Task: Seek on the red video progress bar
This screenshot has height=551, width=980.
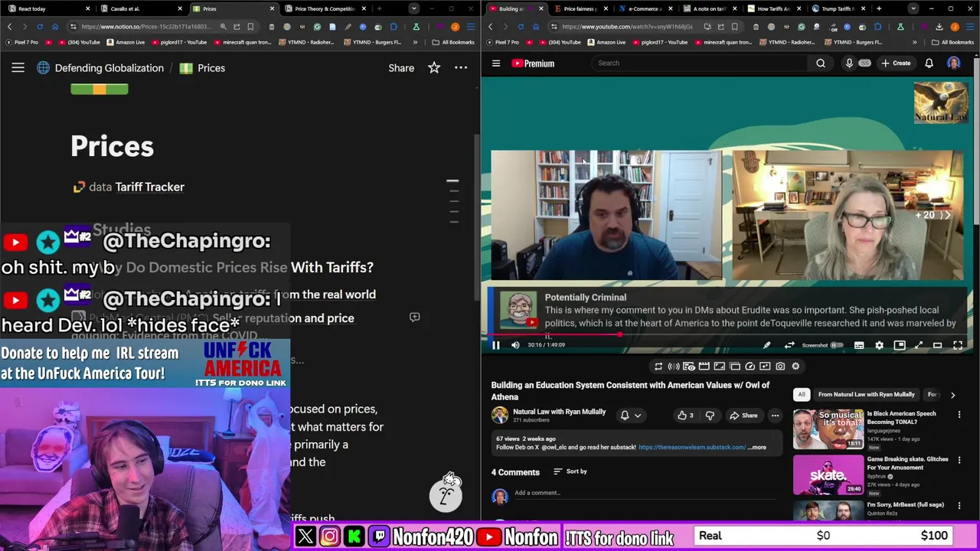Action: click(727, 334)
